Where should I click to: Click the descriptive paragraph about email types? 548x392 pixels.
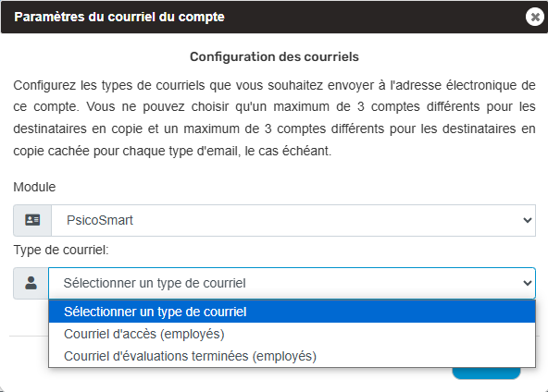[x=274, y=118]
